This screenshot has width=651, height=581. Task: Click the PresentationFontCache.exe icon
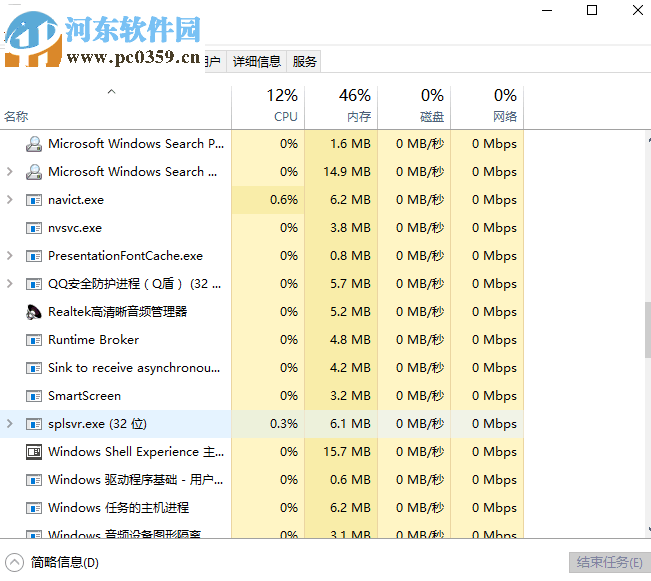34,256
